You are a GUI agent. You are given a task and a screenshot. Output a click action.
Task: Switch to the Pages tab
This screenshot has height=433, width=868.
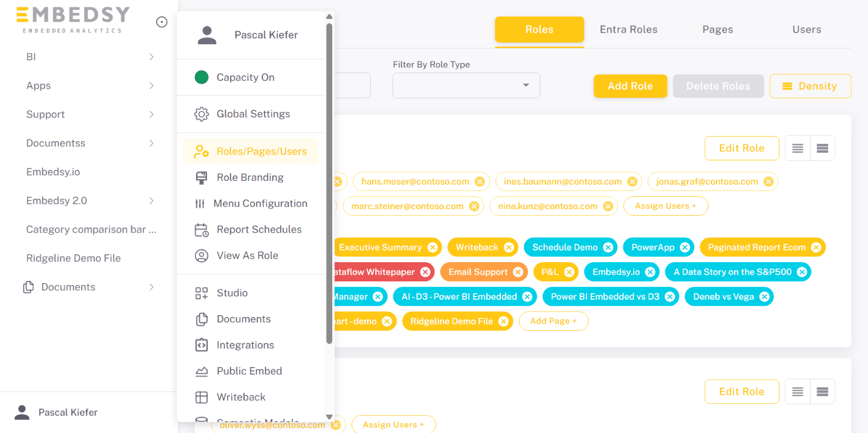[x=718, y=30]
